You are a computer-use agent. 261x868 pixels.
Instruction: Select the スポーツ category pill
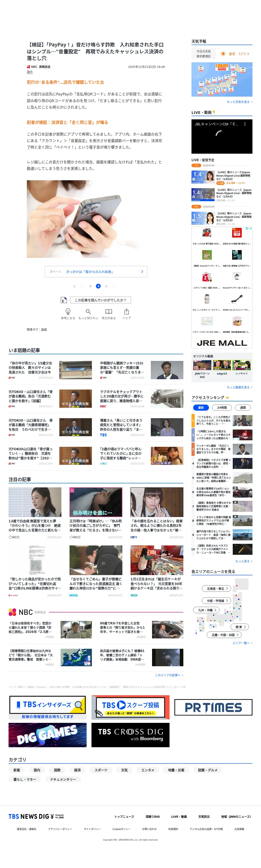pos(101,770)
